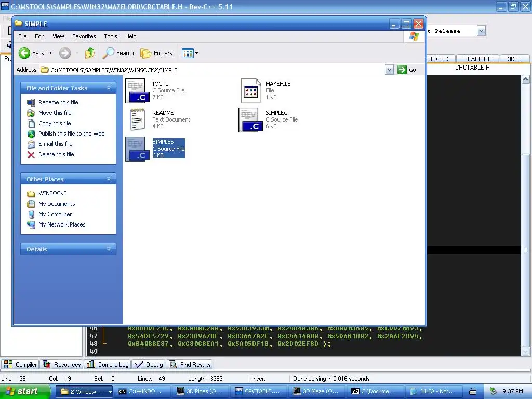Image resolution: width=532 pixels, height=399 pixels.
Task: Open the Find Results tab
Action: click(190, 364)
